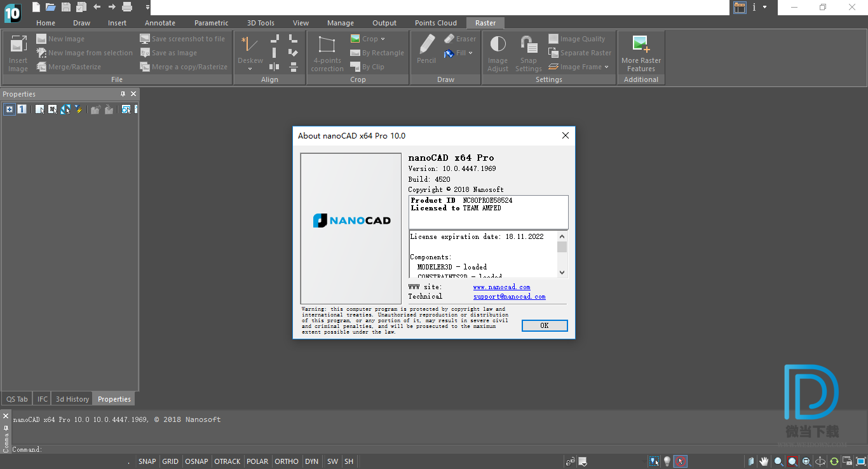Image resolution: width=868 pixels, height=469 pixels.
Task: Toggle SNAP mode in the status bar
Action: (147, 461)
